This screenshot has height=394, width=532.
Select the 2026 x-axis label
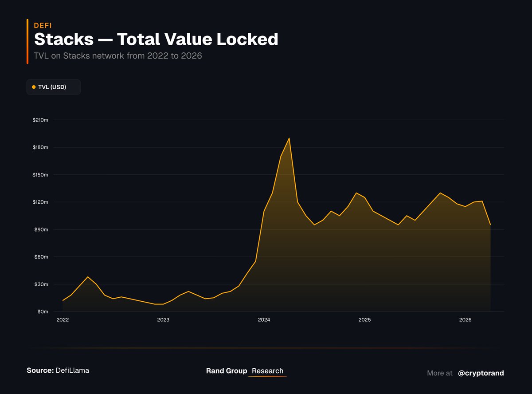[x=465, y=320]
